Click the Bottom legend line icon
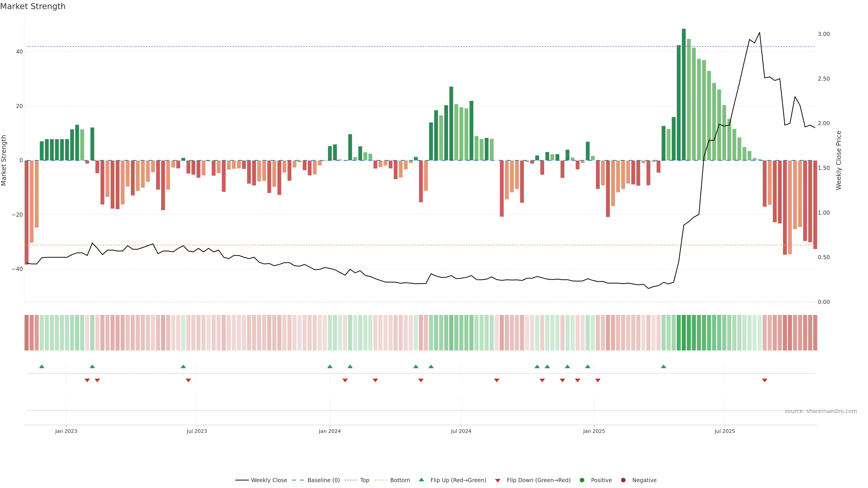 [380, 480]
